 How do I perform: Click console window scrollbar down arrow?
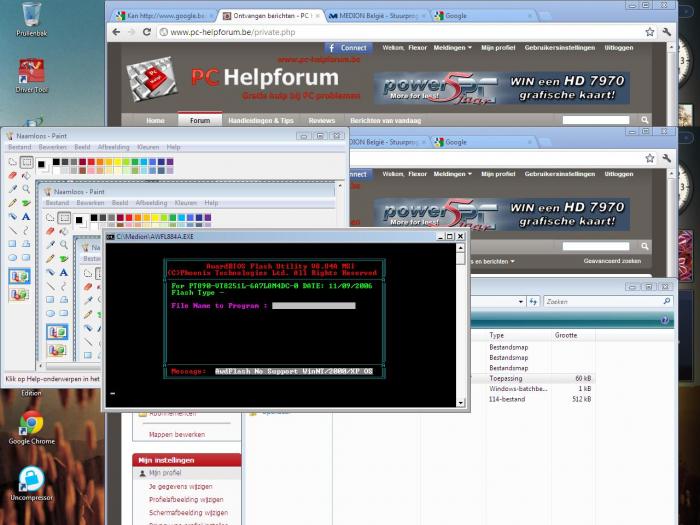pos(460,402)
